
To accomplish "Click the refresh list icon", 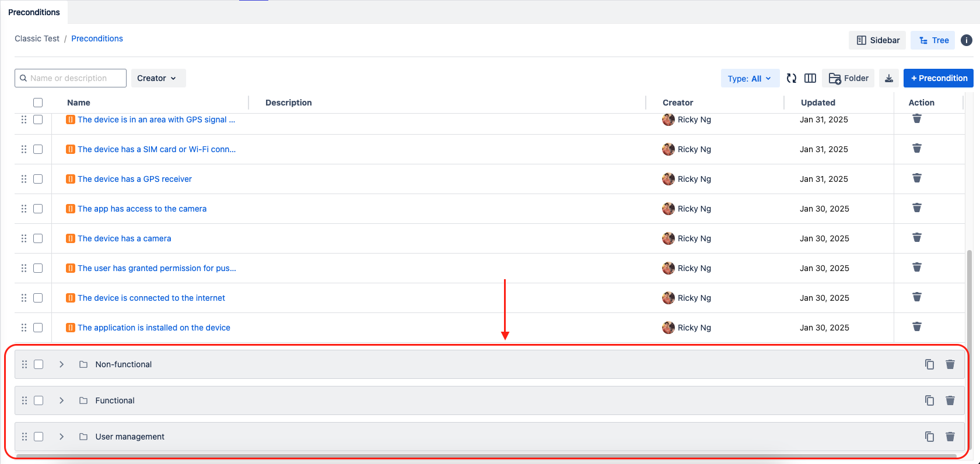I will (792, 78).
